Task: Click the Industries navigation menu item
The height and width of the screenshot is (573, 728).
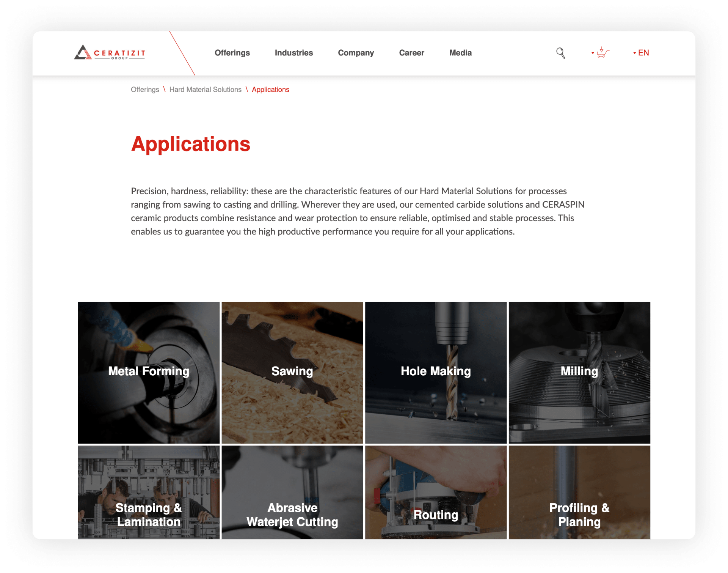Action: [294, 53]
